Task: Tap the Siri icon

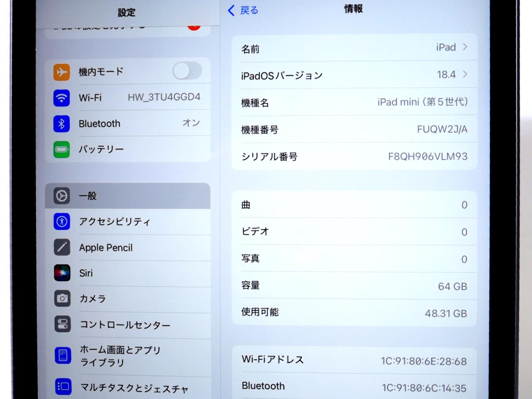Action: point(62,273)
